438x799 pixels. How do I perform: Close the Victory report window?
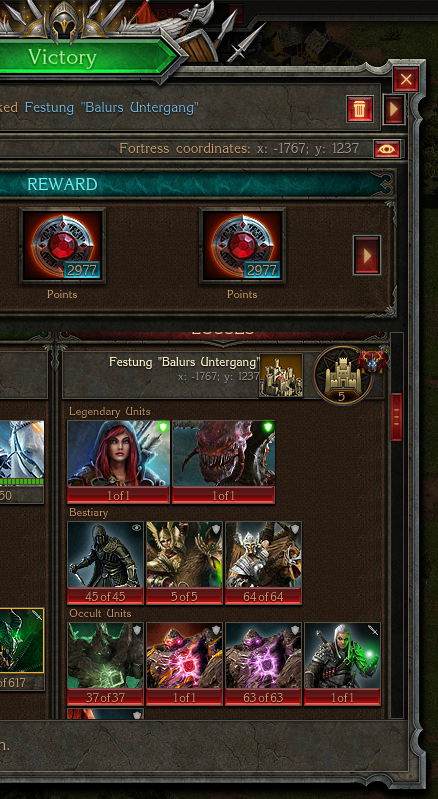pyautogui.click(x=406, y=79)
